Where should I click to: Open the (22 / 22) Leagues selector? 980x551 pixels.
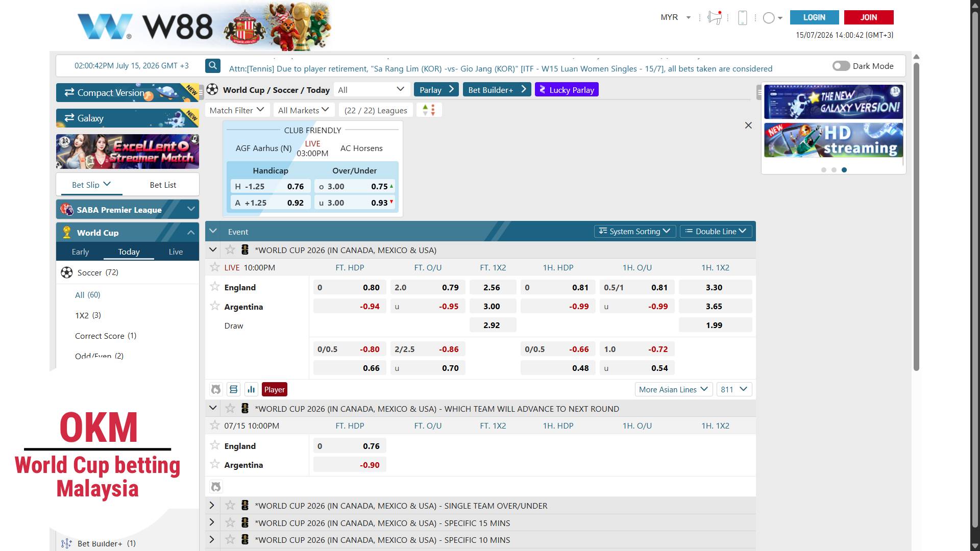click(x=376, y=110)
